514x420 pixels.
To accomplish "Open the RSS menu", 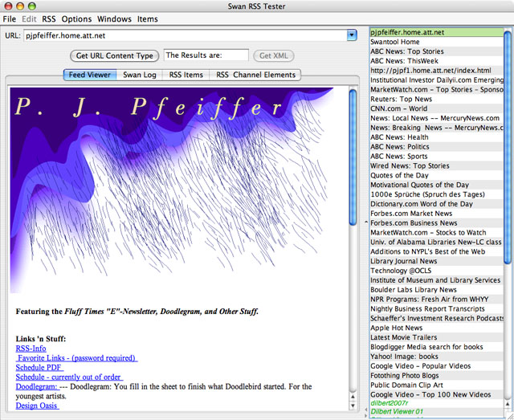I will (x=49, y=18).
